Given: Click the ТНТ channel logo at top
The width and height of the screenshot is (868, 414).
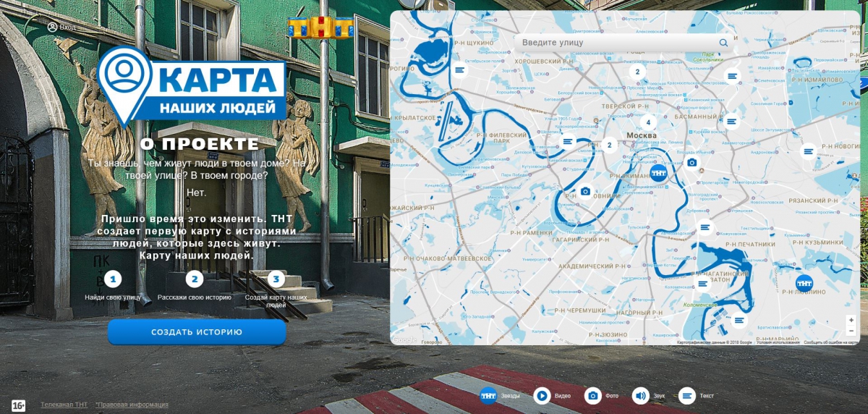Looking at the screenshot, I should click(x=320, y=28).
